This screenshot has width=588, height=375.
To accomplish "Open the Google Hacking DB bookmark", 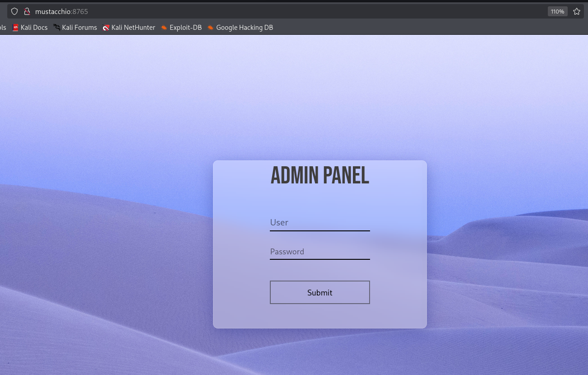I will point(244,28).
